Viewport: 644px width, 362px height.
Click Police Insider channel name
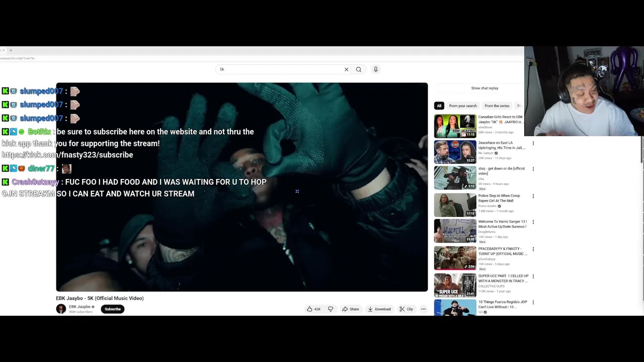[487, 206]
